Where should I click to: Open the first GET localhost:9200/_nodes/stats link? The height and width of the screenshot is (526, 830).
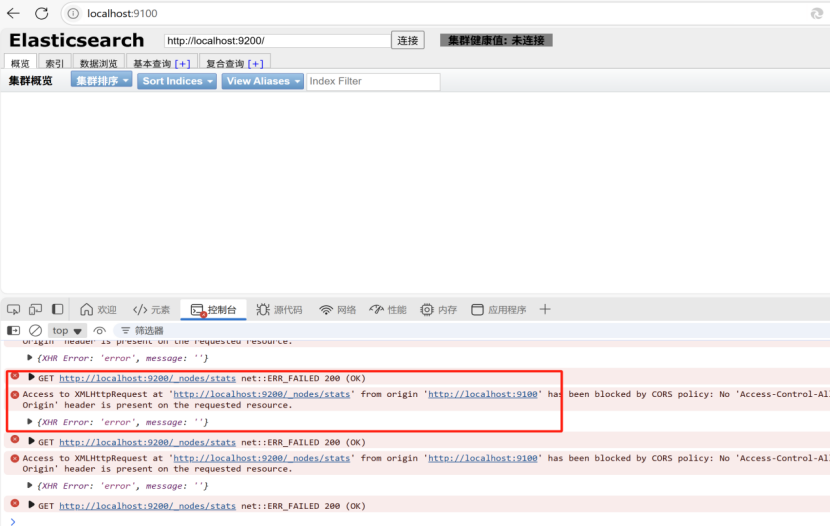click(x=147, y=378)
